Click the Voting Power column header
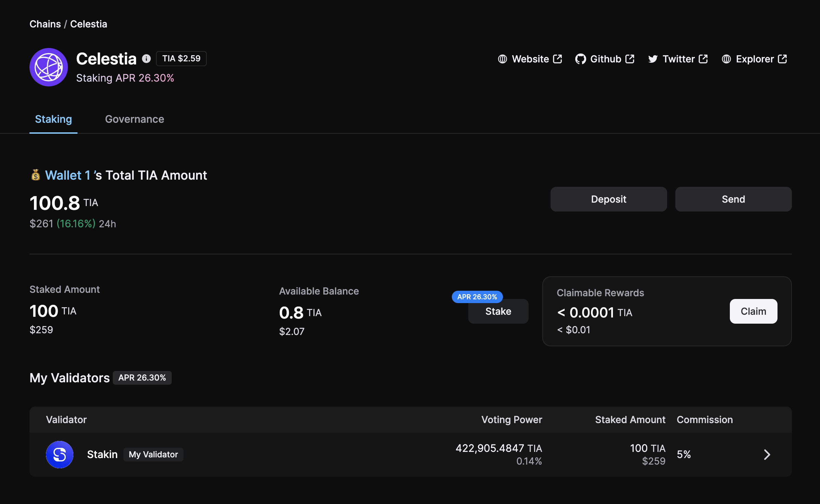Screen dimensions: 820x504 tap(512, 420)
